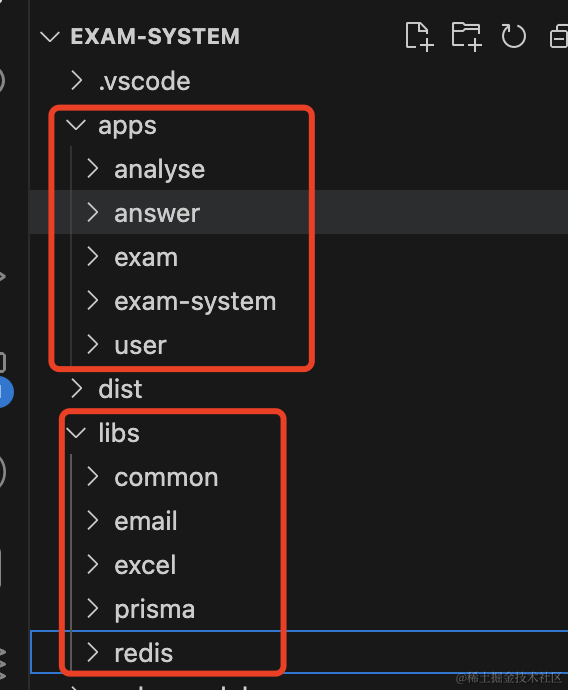This screenshot has width=568, height=690.
Task: Collapse the apps folder chevron
Action: (x=76, y=125)
